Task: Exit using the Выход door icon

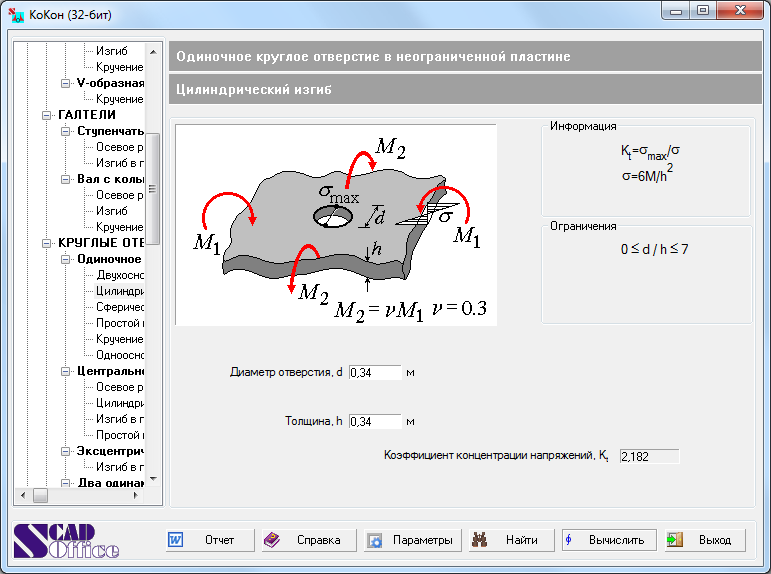Action: tap(675, 540)
